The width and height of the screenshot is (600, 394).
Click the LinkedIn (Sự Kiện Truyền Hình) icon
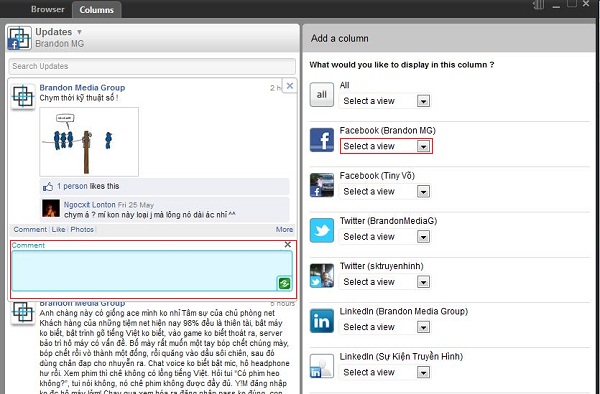point(321,366)
